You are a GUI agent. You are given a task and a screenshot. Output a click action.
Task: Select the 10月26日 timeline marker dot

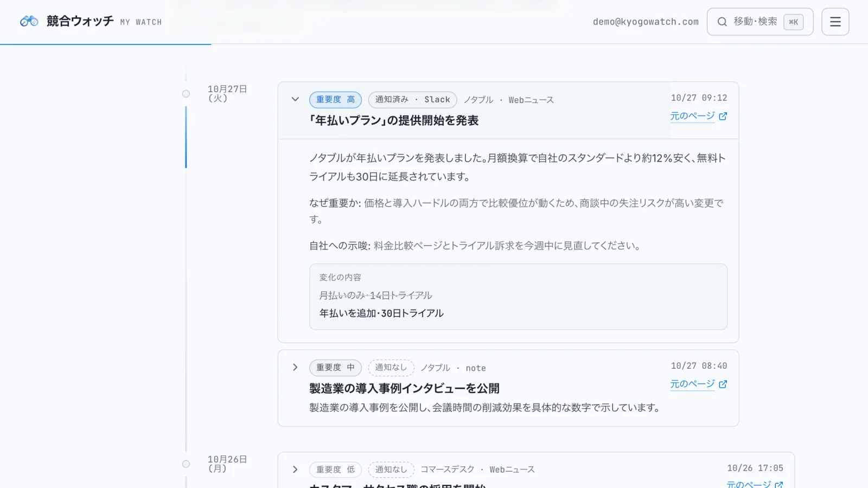[x=186, y=464]
